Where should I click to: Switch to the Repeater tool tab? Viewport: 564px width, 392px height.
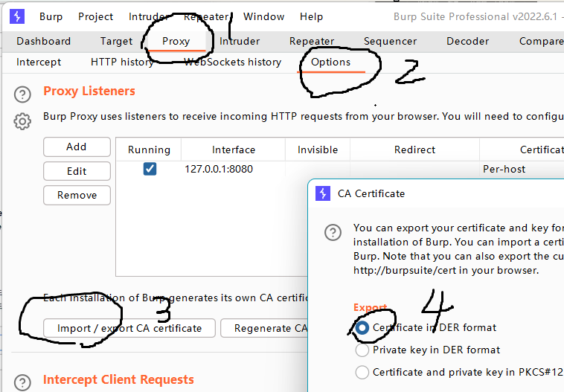(312, 41)
